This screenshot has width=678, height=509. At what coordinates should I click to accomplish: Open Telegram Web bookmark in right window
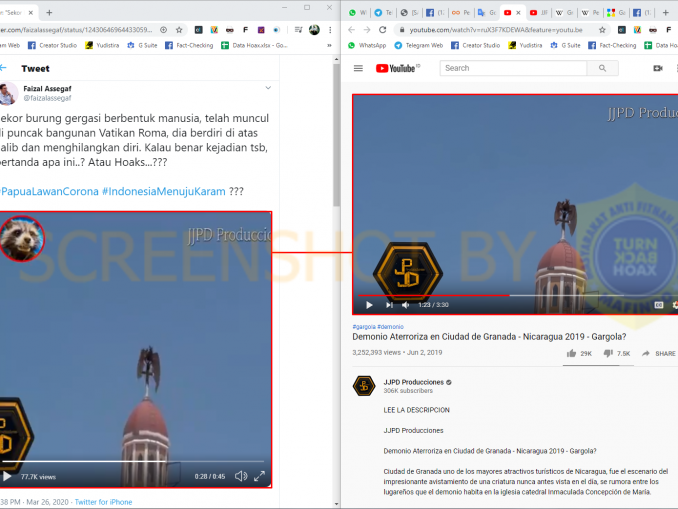point(419,45)
